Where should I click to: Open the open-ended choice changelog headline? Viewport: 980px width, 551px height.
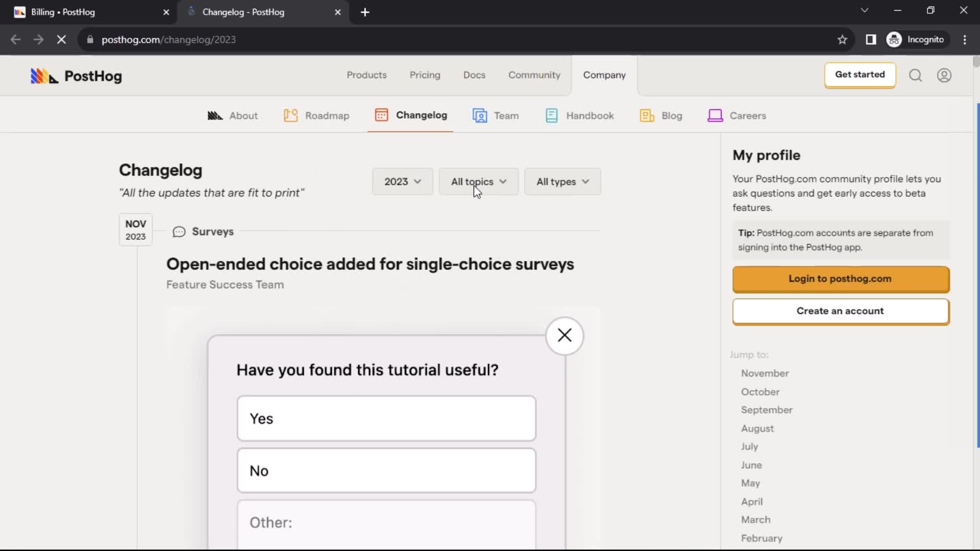pos(370,264)
